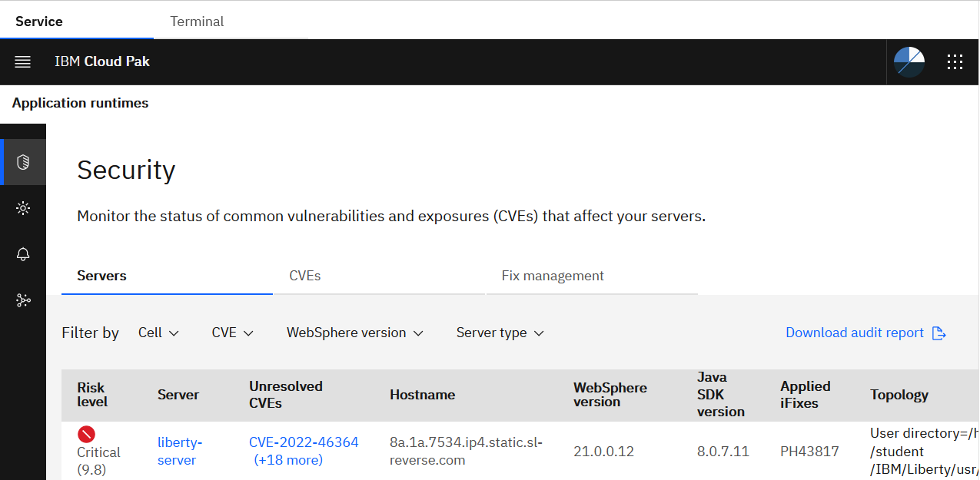This screenshot has width=980, height=480.
Task: Select the Security shield sidebar icon
Action: 23,162
